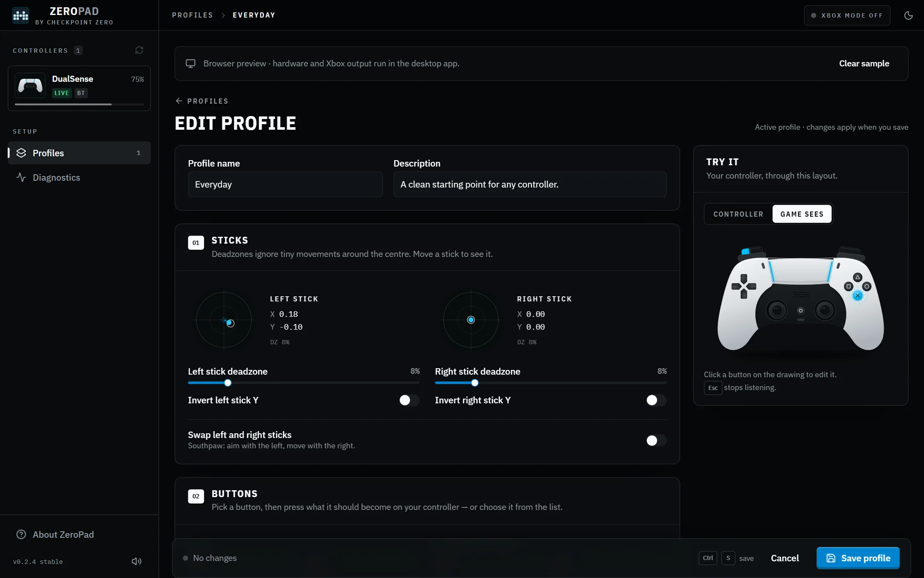Click the circle button on controller drawing
The width and height of the screenshot is (924, 578).
click(x=867, y=286)
